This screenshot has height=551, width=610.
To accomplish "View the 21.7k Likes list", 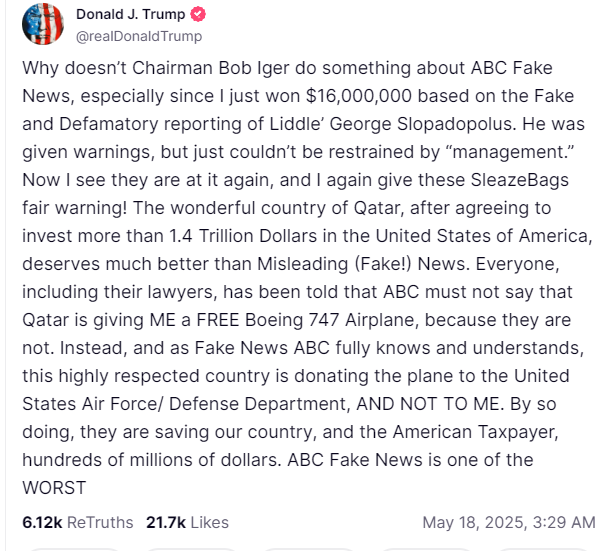I will [187, 522].
